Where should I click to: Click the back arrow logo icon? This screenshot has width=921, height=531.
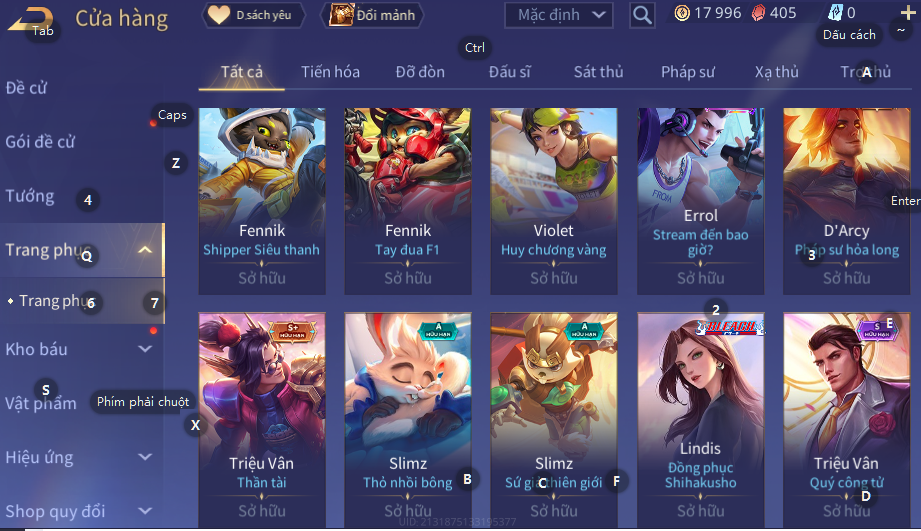point(31,19)
